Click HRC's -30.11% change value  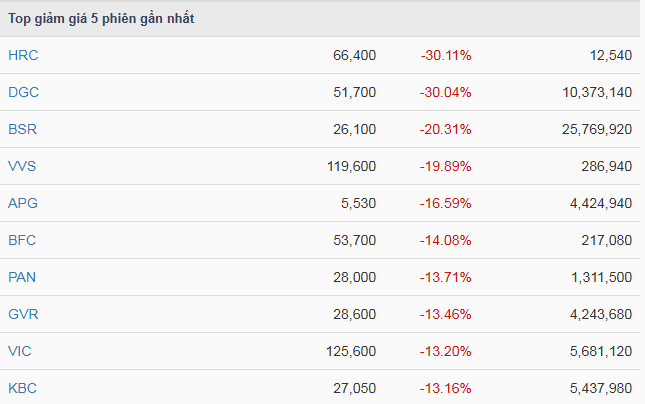(445, 55)
